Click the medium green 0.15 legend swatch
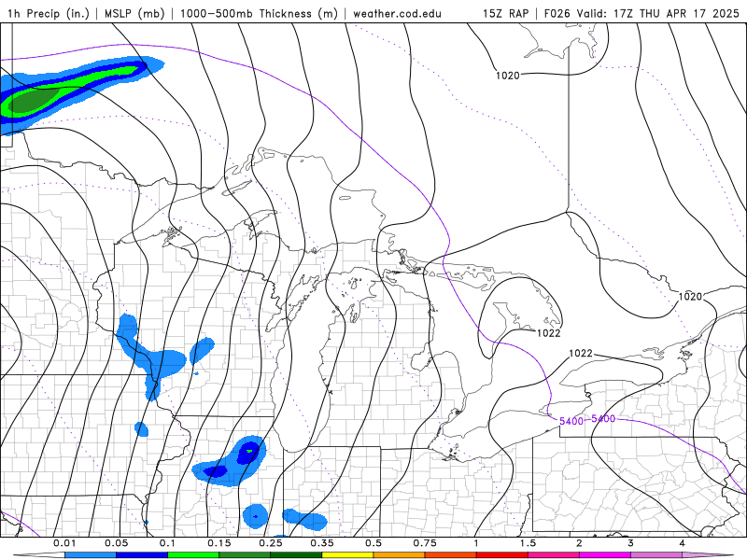Screen dimensions: 747x560 (x=245, y=555)
